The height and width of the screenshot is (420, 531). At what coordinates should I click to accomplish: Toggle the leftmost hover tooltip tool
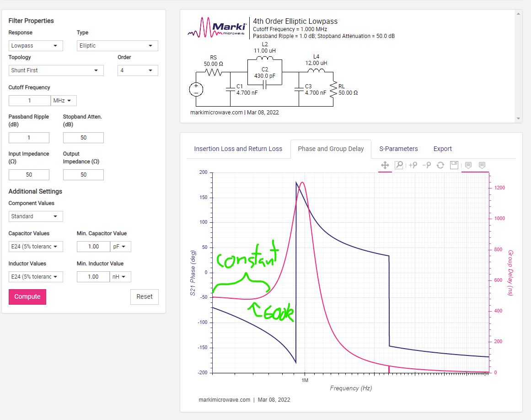tap(468, 165)
